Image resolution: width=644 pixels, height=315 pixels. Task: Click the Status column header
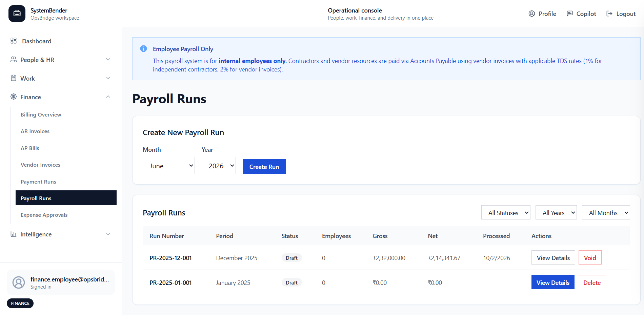(x=289, y=236)
